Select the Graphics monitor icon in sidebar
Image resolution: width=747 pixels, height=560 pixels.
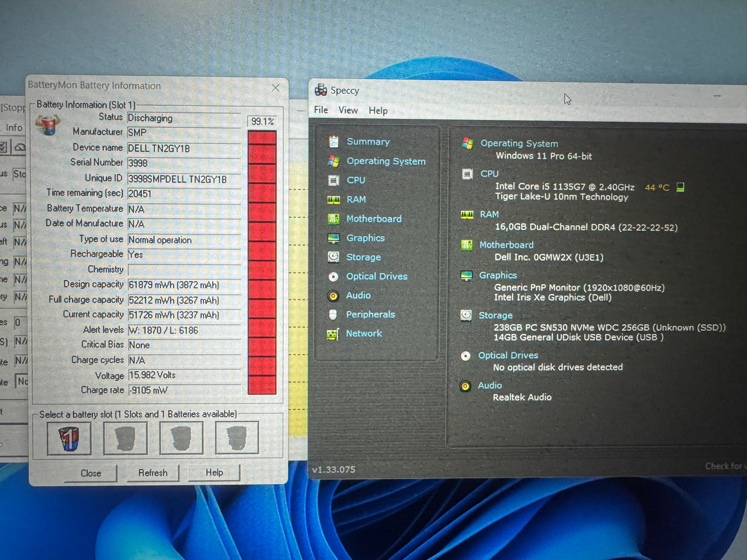(x=333, y=238)
